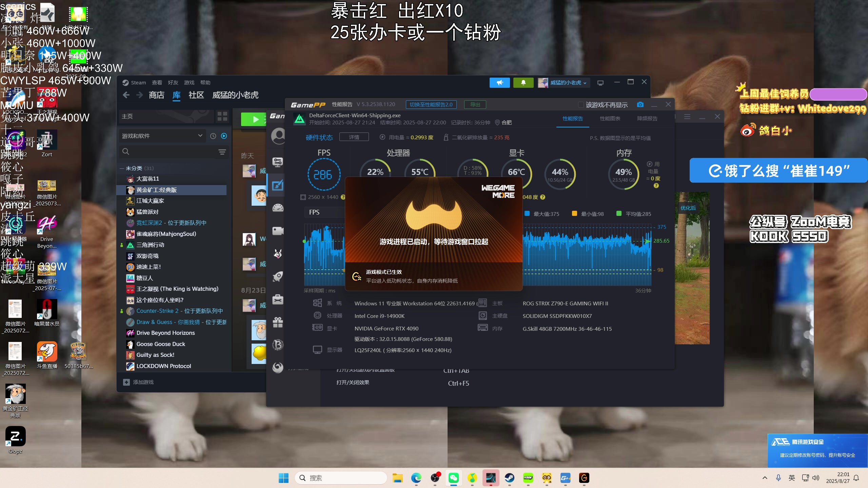Open 威猛的小老虎 account dropdown
The height and width of the screenshot is (488, 868).
click(564, 83)
